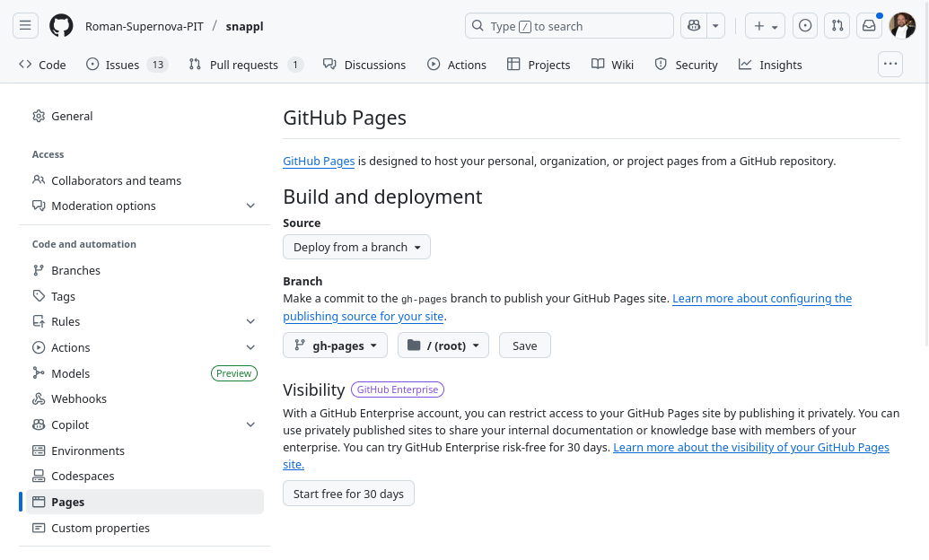Expand Moderation options chevron
929x560 pixels.
(250, 206)
